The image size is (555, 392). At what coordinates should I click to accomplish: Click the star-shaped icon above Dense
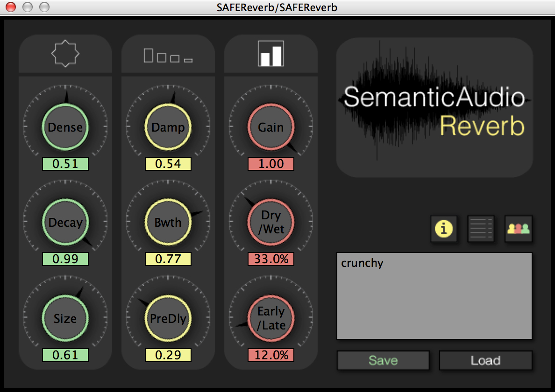tap(65, 54)
